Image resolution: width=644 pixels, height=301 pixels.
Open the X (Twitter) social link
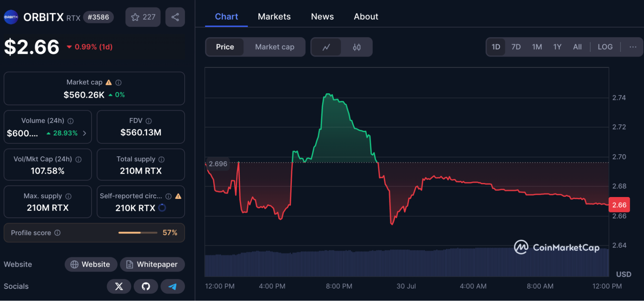[x=119, y=287]
